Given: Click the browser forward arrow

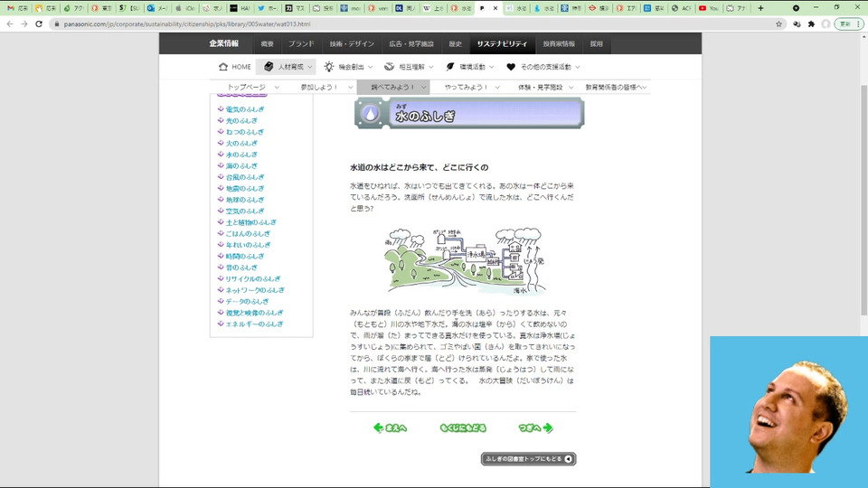Looking at the screenshot, I should [24, 23].
